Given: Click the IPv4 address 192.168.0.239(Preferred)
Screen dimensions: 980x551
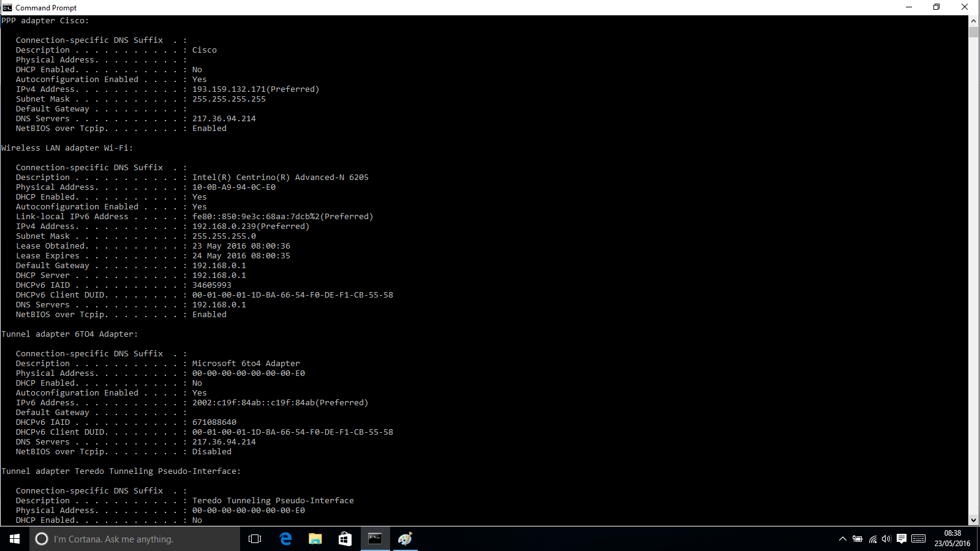Looking at the screenshot, I should coord(251,227).
